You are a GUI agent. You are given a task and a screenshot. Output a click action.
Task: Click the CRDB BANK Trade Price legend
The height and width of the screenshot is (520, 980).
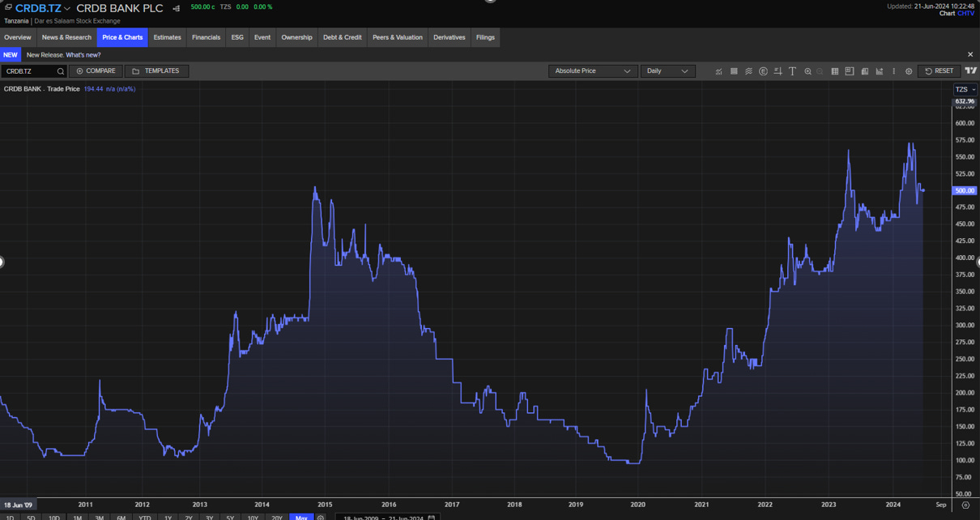pyautogui.click(x=42, y=89)
